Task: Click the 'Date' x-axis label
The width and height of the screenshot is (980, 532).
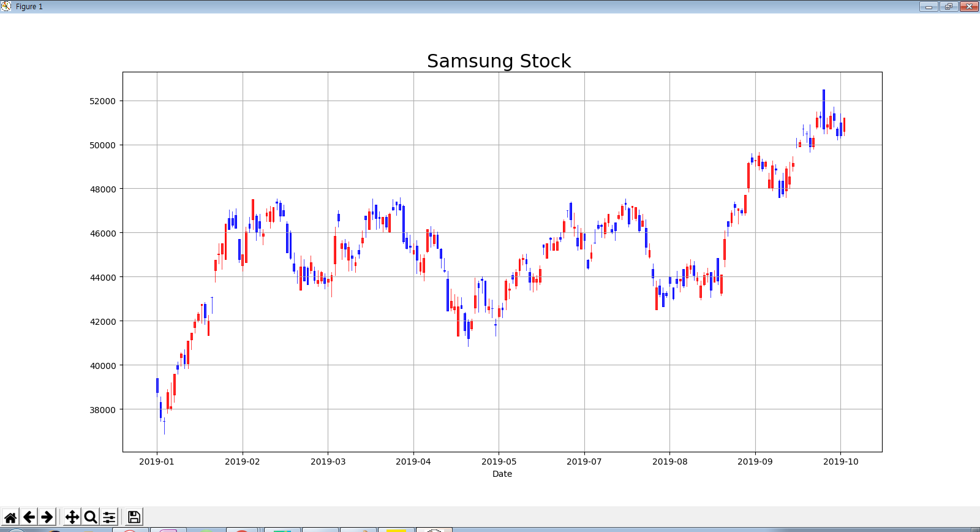Action: pos(502,474)
